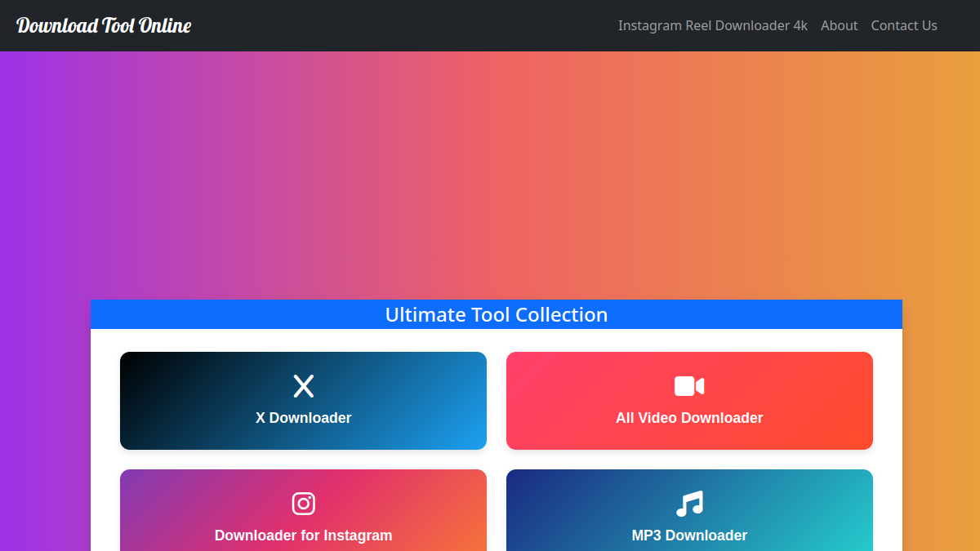980x551 pixels.
Task: Click the X logo icon
Action: tap(304, 386)
